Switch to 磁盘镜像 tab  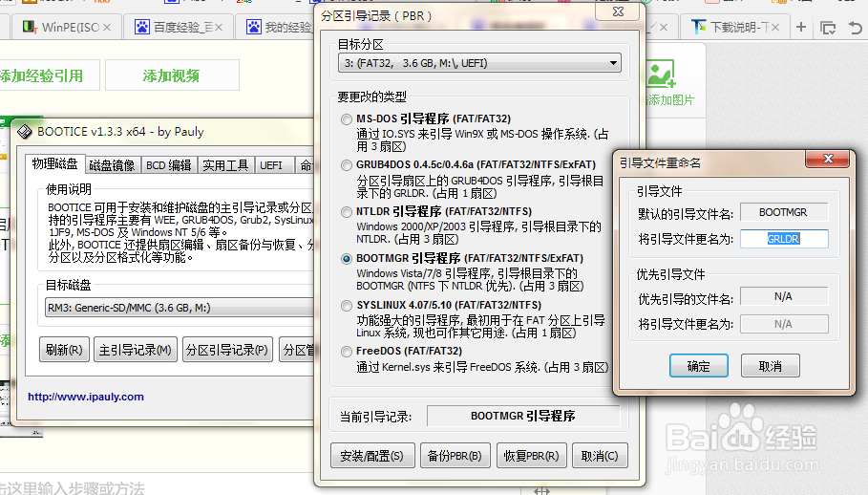click(112, 165)
